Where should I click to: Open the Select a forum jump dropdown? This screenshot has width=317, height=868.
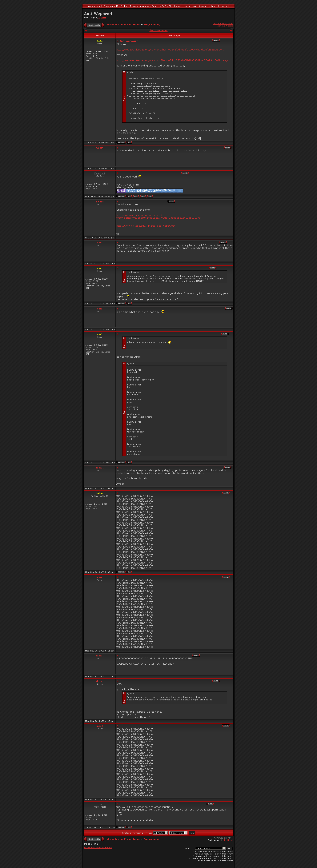point(210,848)
